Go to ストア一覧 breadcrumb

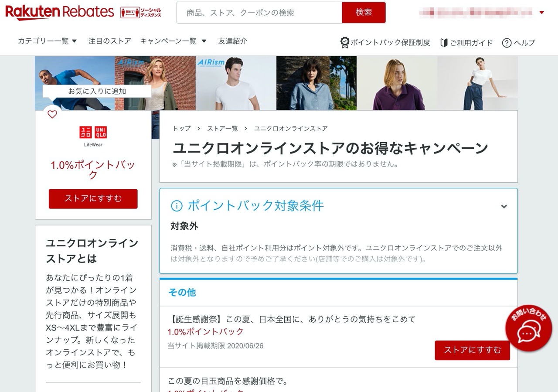[222, 129]
